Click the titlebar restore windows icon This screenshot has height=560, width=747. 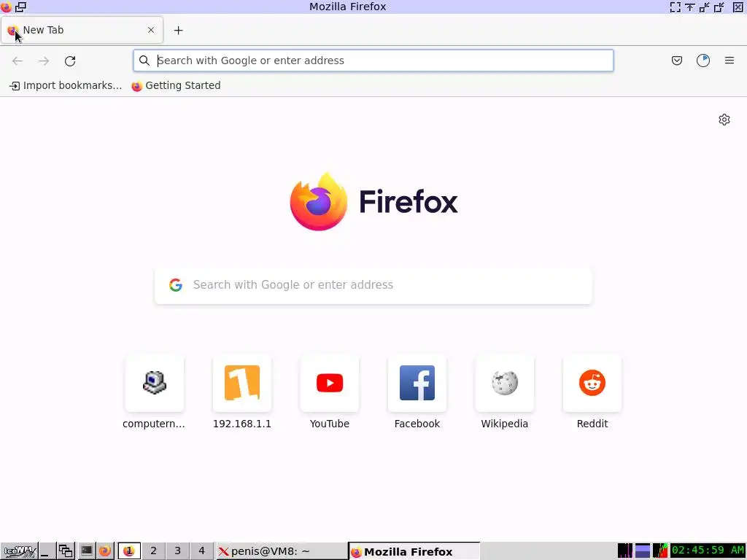tap(21, 7)
